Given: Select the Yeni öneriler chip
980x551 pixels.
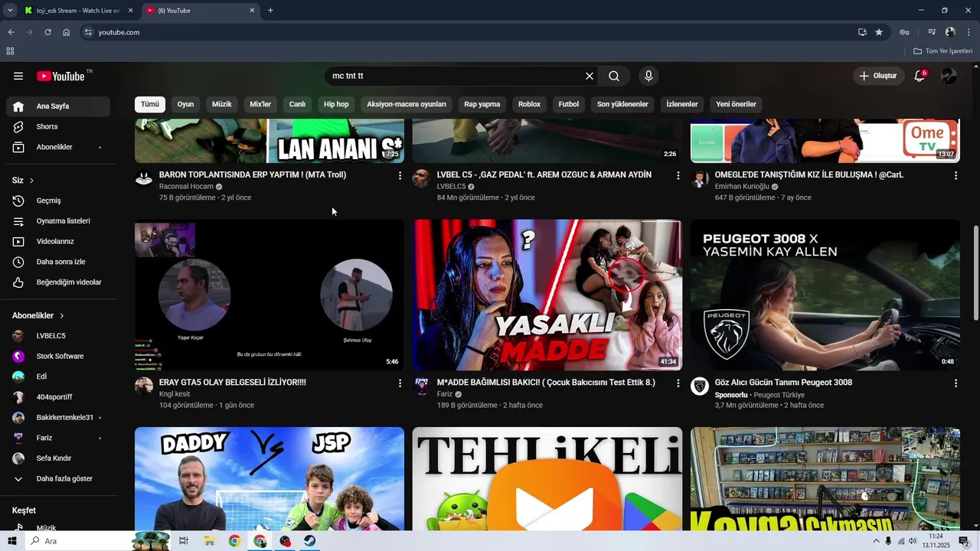Looking at the screenshot, I should (736, 104).
